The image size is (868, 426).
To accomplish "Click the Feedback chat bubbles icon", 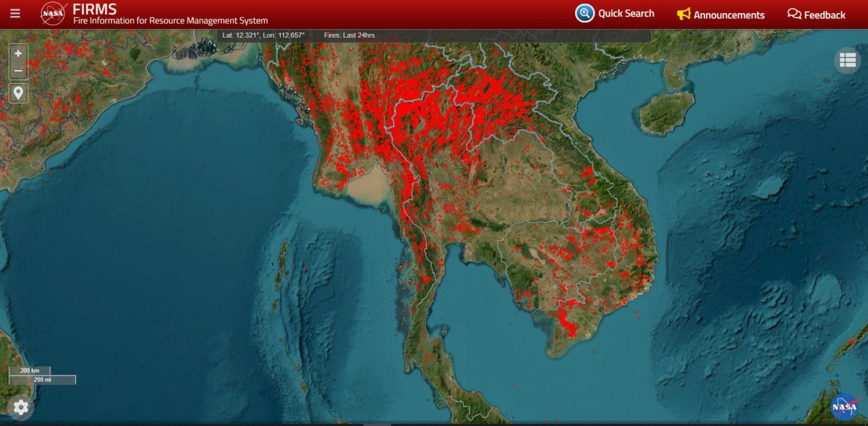I will coord(794,14).
